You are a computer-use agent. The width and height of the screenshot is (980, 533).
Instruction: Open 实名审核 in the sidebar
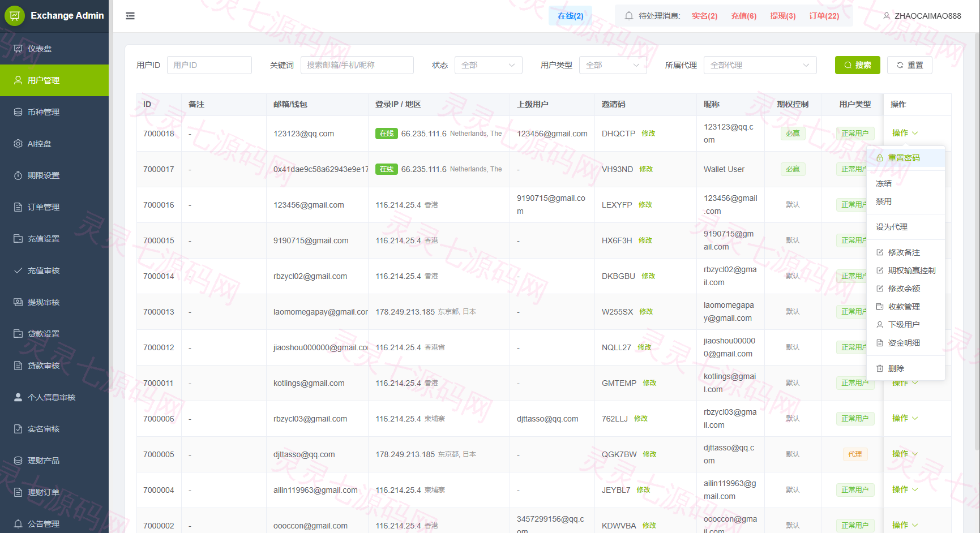54,429
